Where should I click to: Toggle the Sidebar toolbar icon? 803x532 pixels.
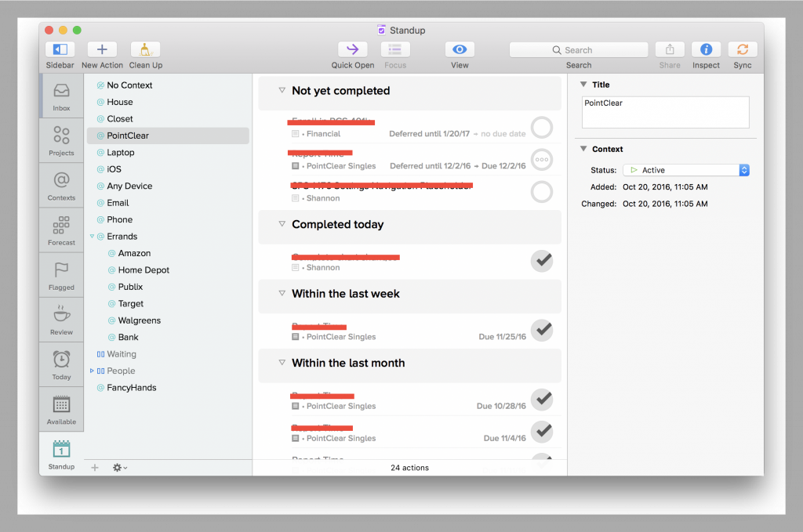(x=60, y=50)
